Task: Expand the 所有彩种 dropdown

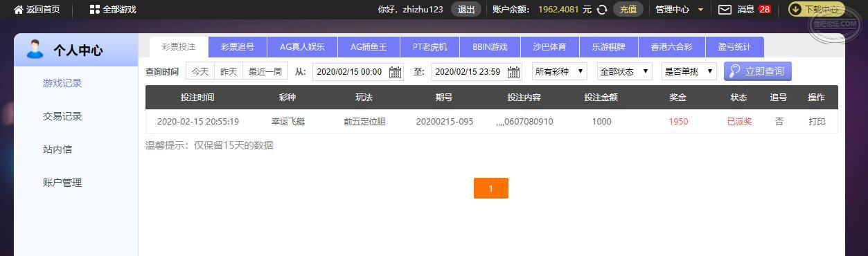Action: pyautogui.click(x=560, y=71)
